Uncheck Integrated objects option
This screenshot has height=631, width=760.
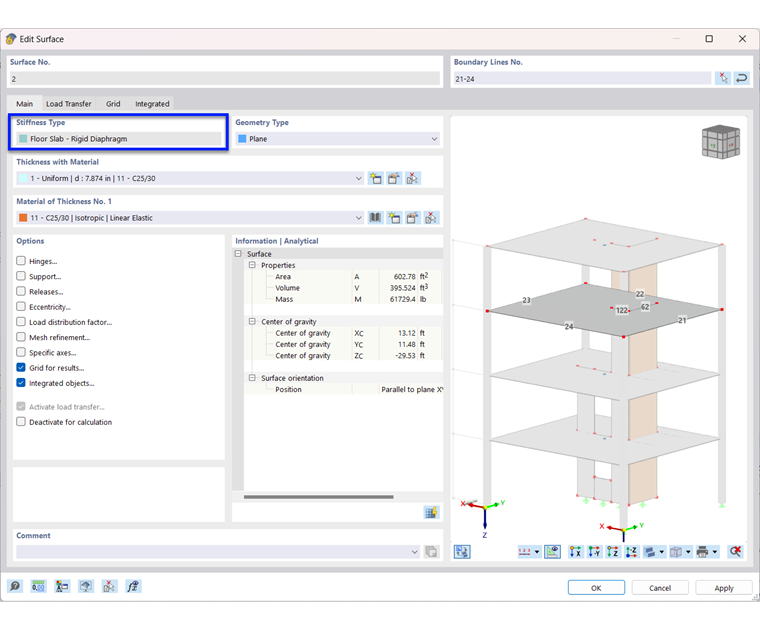click(21, 383)
